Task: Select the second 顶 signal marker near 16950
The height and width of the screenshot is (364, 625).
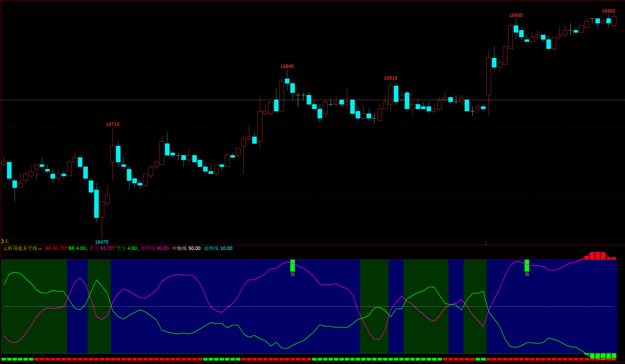Action: pyautogui.click(x=527, y=274)
